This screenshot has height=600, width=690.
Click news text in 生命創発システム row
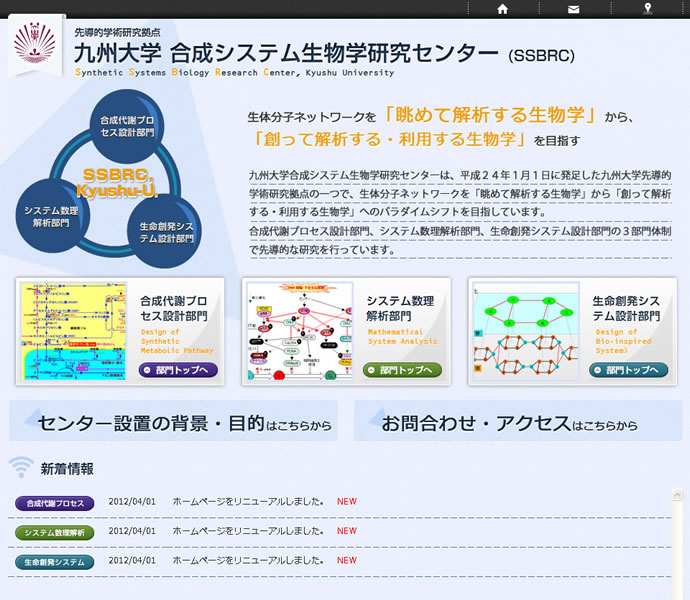pyautogui.click(x=248, y=560)
